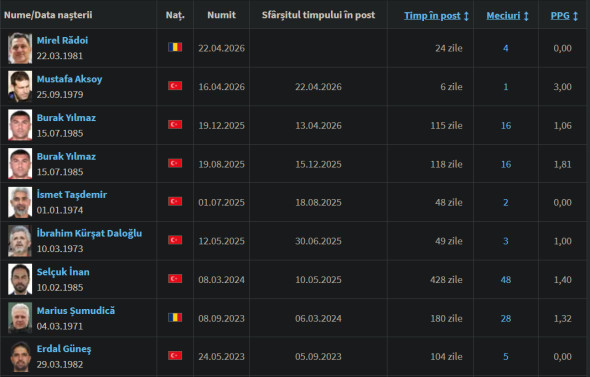The image size is (590, 377).
Task: Open the 28 matches link for Marius Șumudică
Action: tap(506, 319)
